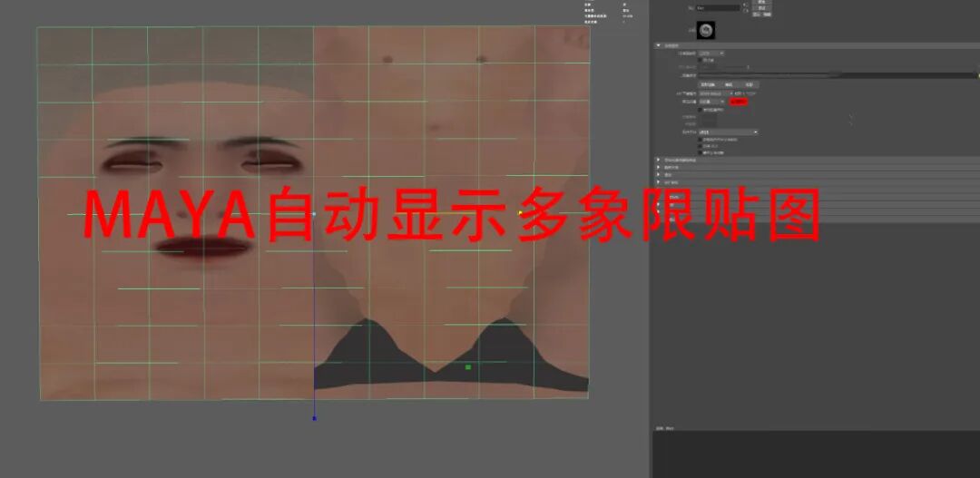This screenshot has height=478, width=980.
Task: Toggle second checkbox below the wide dropdown
Action: click(700, 146)
